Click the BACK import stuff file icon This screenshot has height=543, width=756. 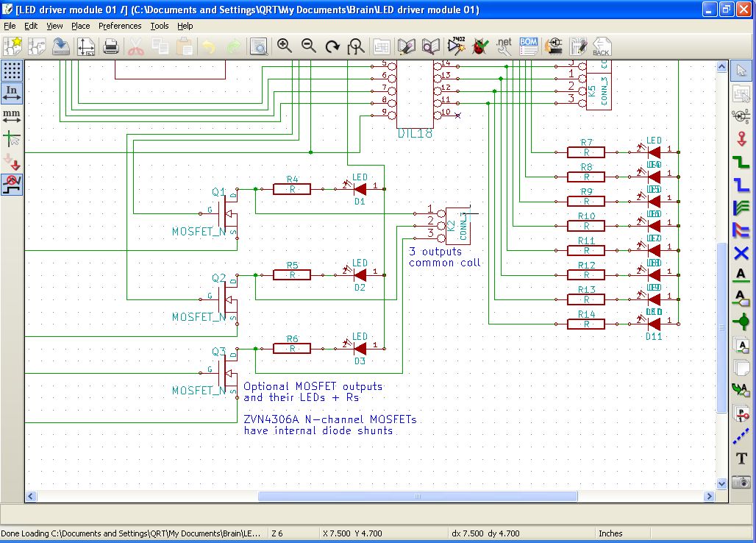[x=602, y=46]
